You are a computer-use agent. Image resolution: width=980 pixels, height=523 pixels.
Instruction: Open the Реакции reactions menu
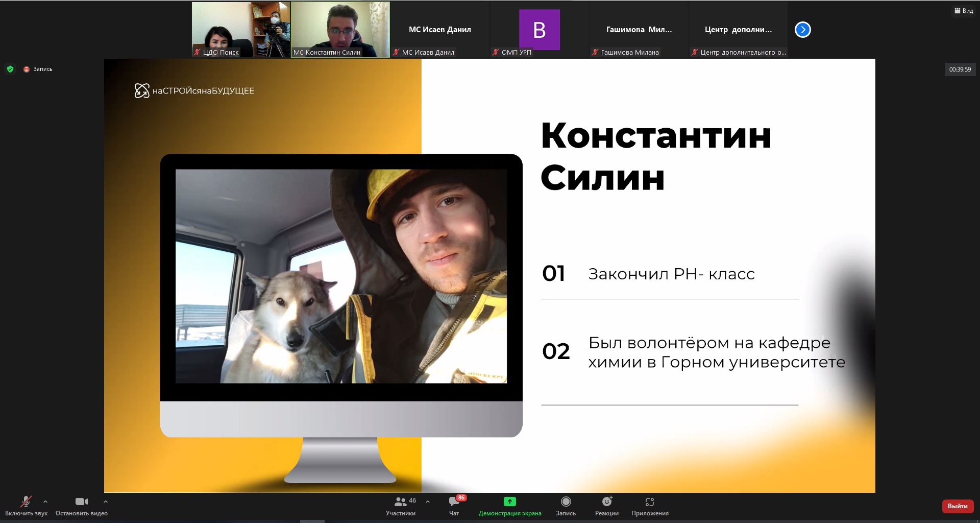(606, 506)
